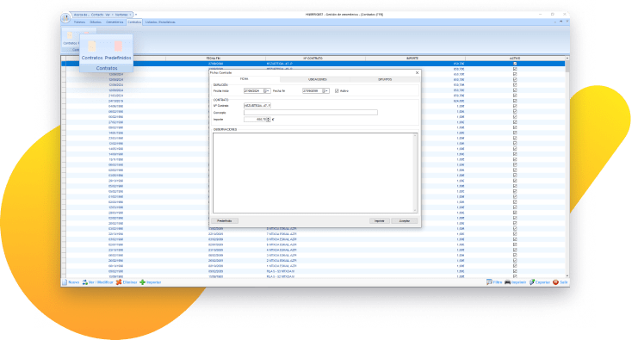This screenshot has height=340, width=644.
Task: Click the green Importar plus icon
Action: pyautogui.click(x=143, y=282)
